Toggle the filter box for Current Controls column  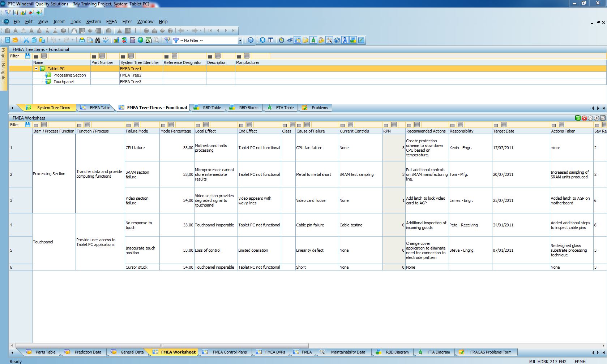pos(351,125)
